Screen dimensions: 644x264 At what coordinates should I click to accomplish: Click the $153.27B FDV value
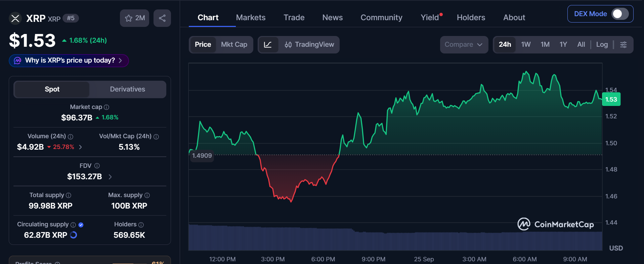[84, 177]
